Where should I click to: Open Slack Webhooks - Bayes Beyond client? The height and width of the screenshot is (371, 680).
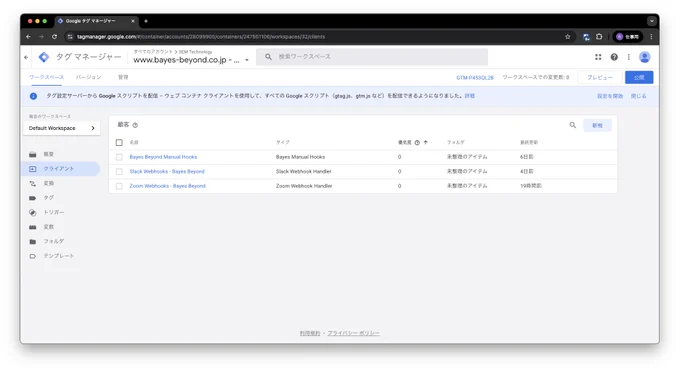(x=167, y=171)
